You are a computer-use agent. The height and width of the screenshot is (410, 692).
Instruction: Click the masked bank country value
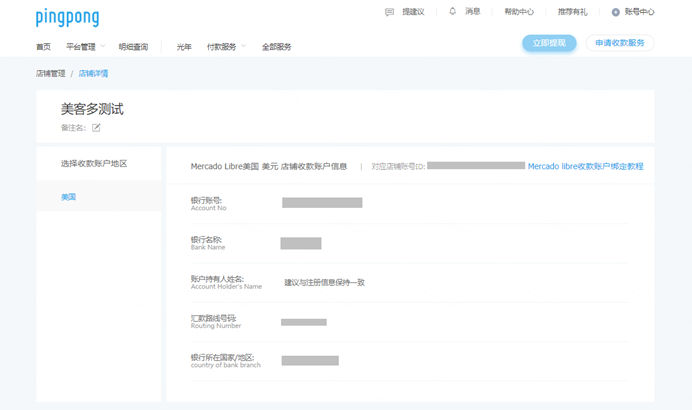(x=310, y=361)
